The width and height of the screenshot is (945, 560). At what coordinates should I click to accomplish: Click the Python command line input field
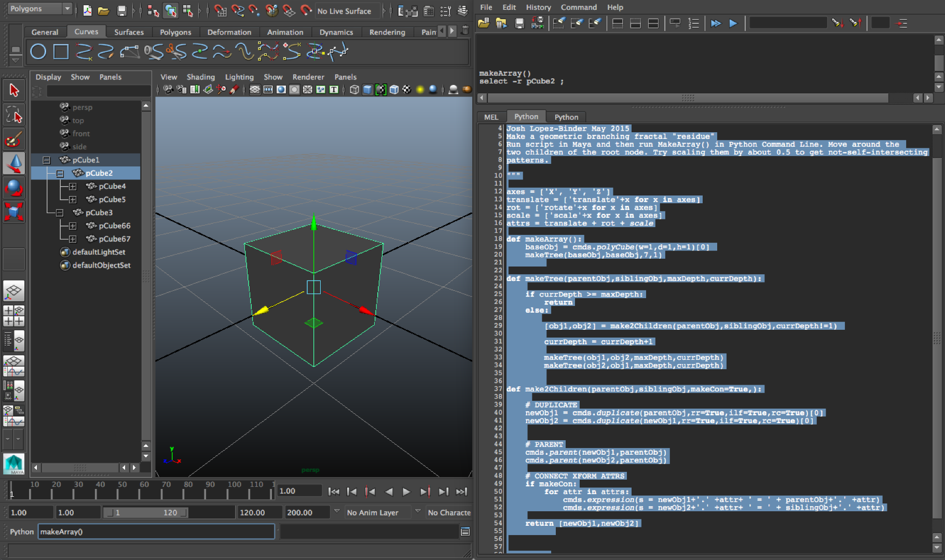click(x=156, y=531)
